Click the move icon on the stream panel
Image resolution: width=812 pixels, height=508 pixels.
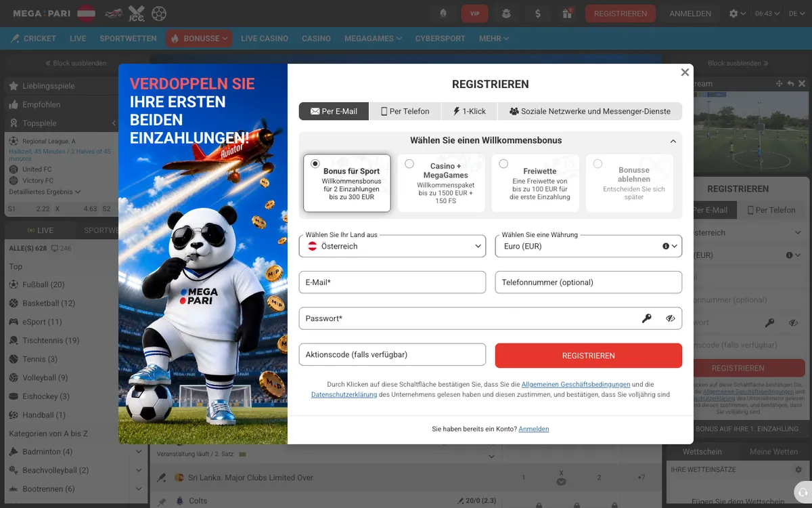tap(779, 83)
